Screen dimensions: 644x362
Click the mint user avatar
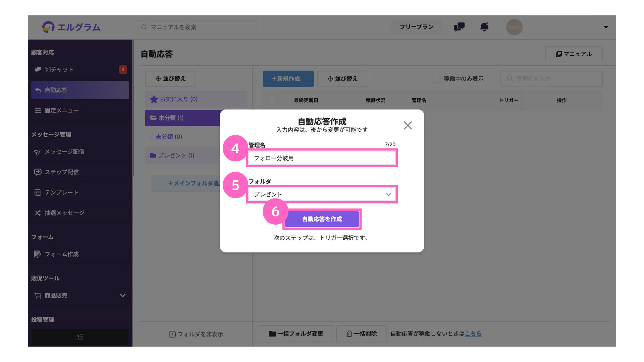pos(514,27)
